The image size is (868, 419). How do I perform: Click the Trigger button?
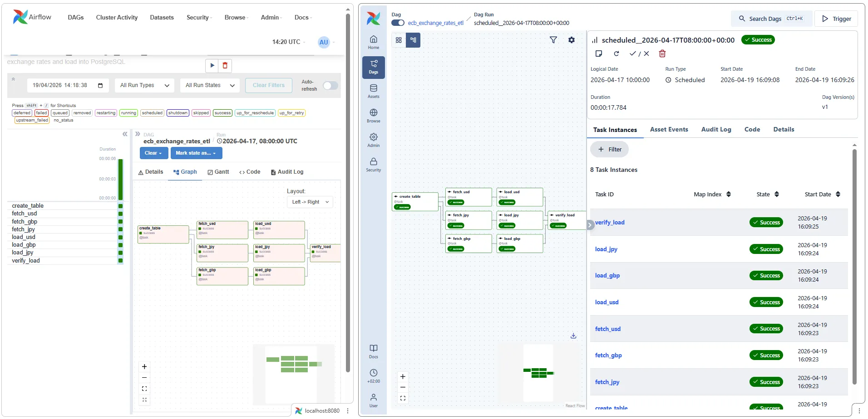tap(835, 19)
